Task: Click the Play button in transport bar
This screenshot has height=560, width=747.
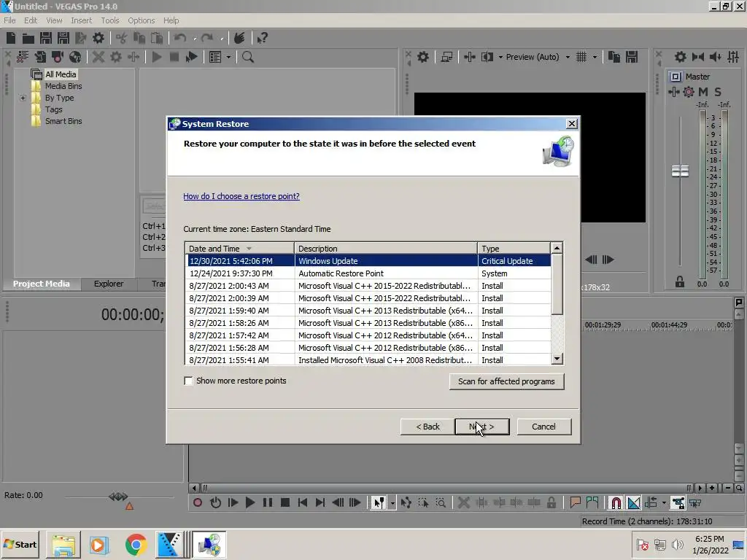Action: pos(250,502)
